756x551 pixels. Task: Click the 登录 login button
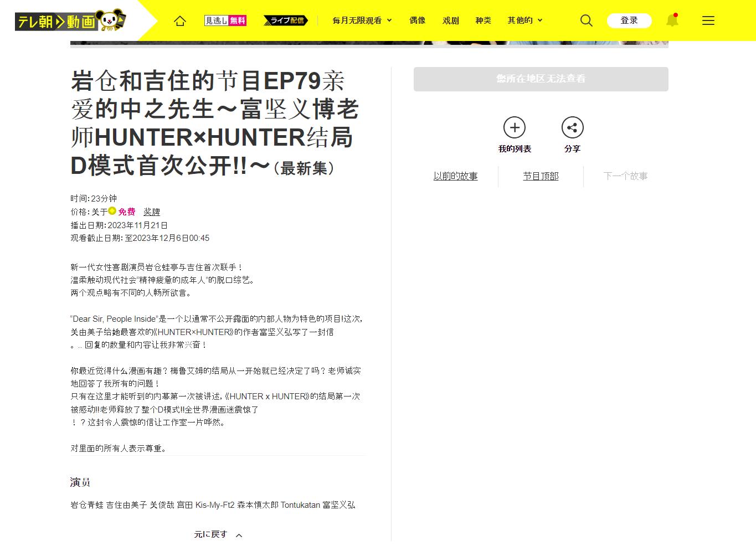[x=629, y=20]
